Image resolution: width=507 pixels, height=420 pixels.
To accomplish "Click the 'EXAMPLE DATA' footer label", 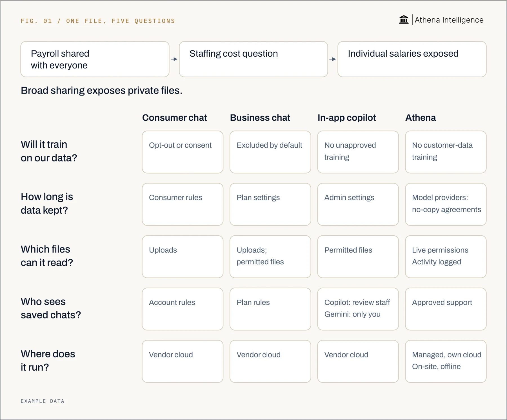I will pyautogui.click(x=43, y=401).
